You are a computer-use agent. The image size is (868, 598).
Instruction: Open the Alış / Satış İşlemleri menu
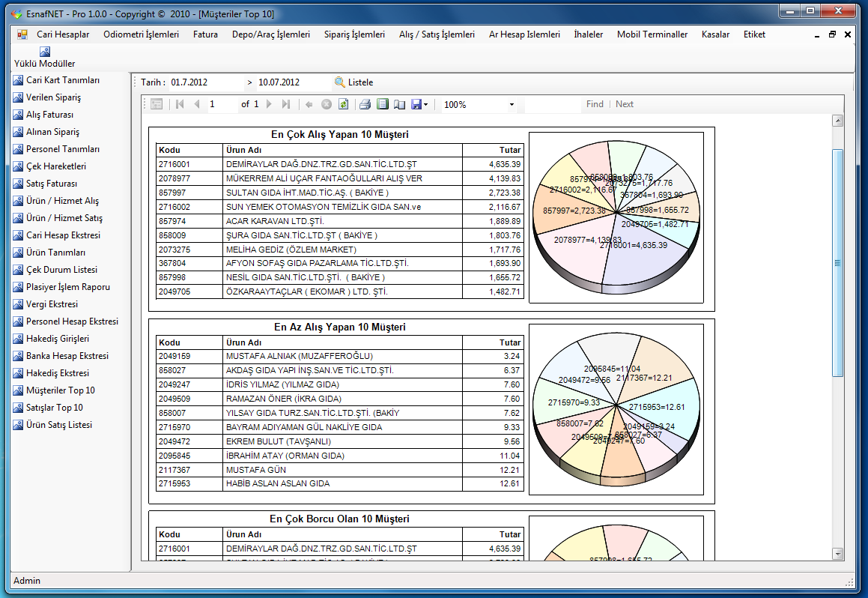click(x=437, y=34)
